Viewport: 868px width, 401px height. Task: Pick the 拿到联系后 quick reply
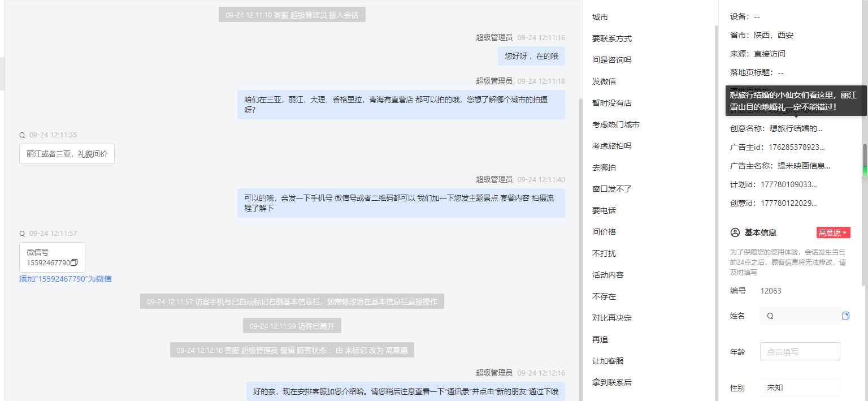point(612,382)
